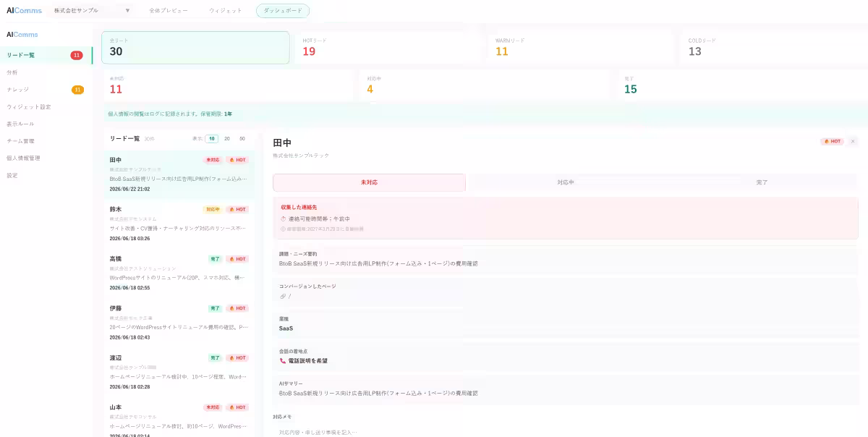
Task: Click the 対応中 tag on 鈴木's row
Action: pos(213,209)
